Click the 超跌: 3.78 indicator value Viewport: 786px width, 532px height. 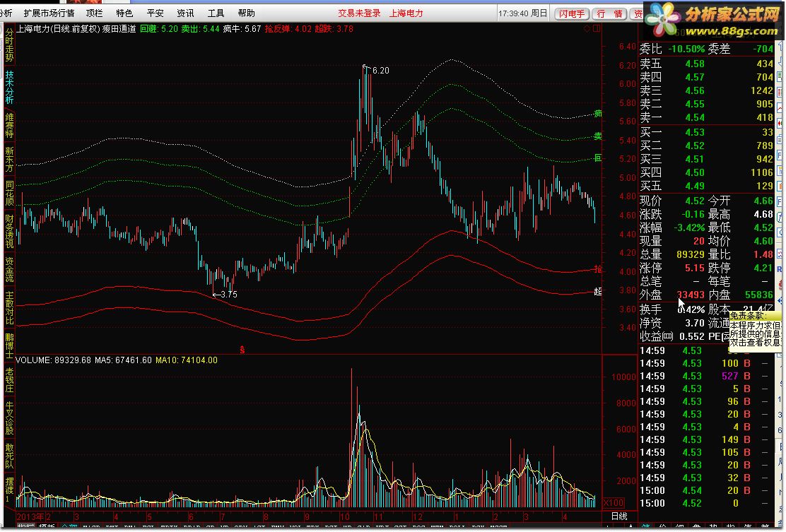334,29
